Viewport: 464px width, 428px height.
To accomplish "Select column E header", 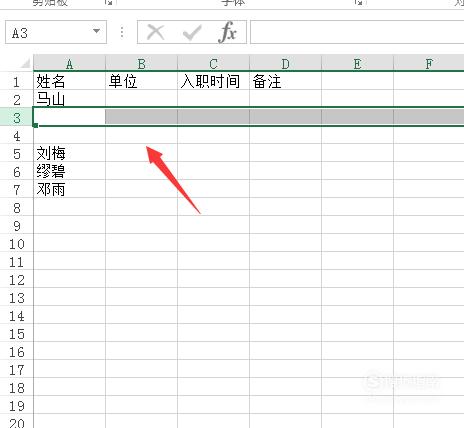I will point(357,63).
